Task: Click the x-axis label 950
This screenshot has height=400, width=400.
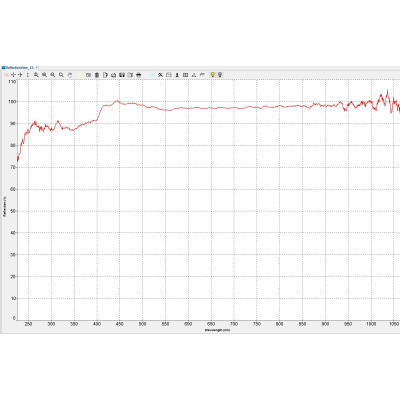Action: point(348,324)
